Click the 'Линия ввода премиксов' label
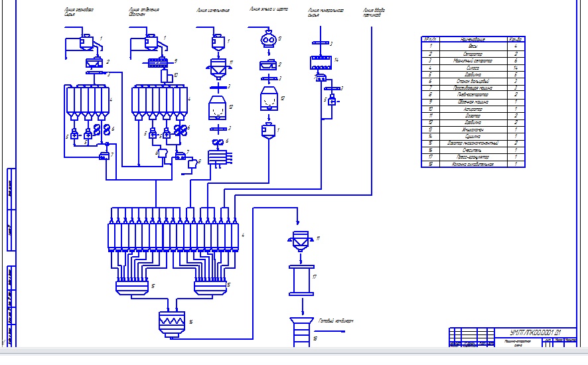588x365 pixels. coord(374,13)
